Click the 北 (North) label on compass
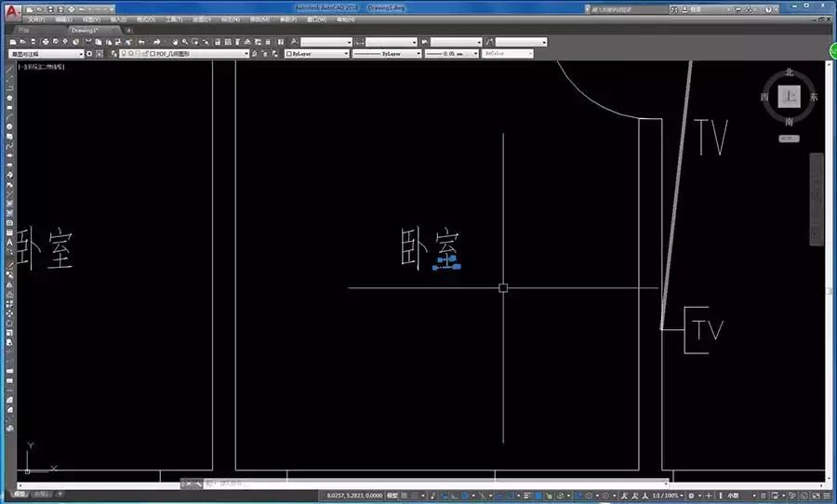Screen dimensions: 837x504 point(790,72)
